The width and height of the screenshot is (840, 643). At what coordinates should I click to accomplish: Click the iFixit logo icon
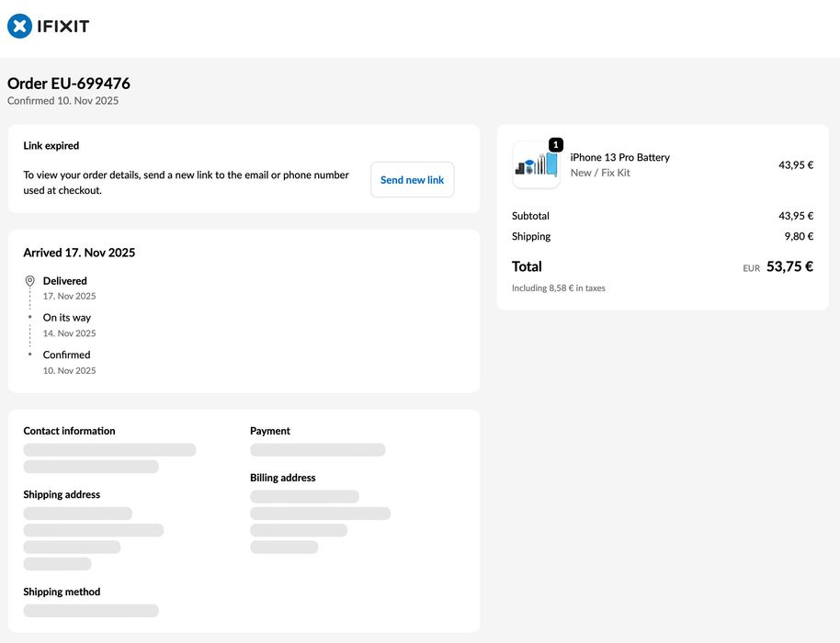[x=20, y=26]
